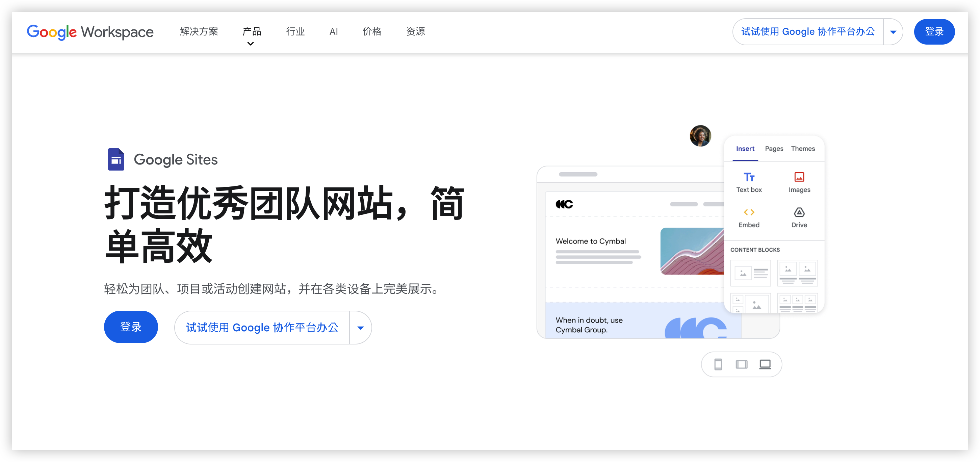Switch to the Pages tab
Image resolution: width=980 pixels, height=462 pixels.
point(774,148)
